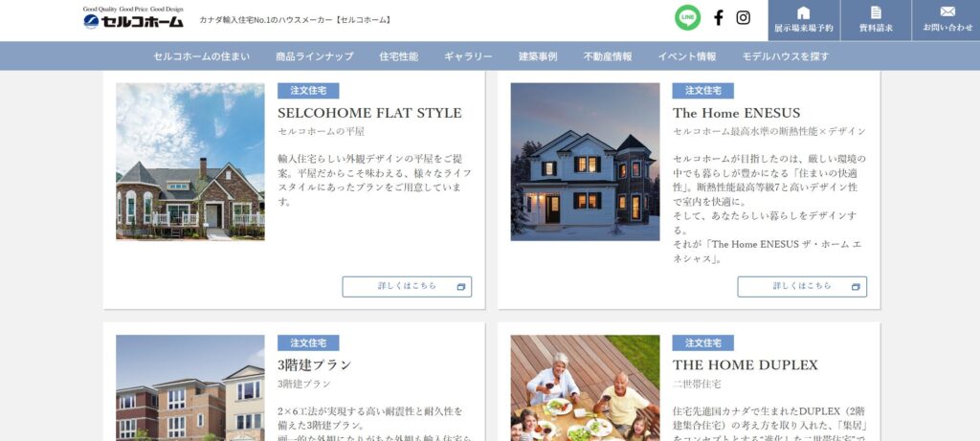Click the SELCOHOME FLAT STYLE house thumbnail
980x441 pixels.
coord(190,162)
